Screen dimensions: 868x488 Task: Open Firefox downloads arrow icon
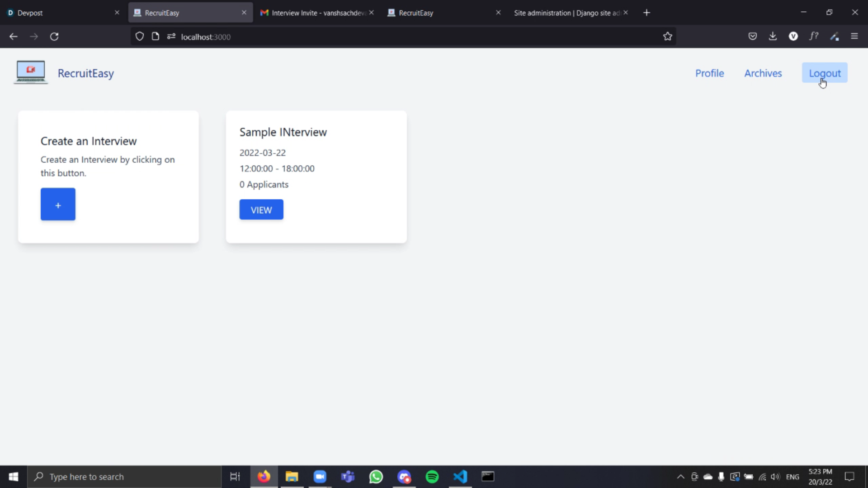tap(773, 37)
